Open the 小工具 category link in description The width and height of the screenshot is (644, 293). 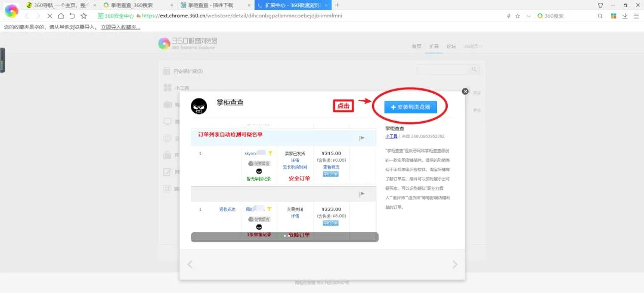(x=391, y=136)
